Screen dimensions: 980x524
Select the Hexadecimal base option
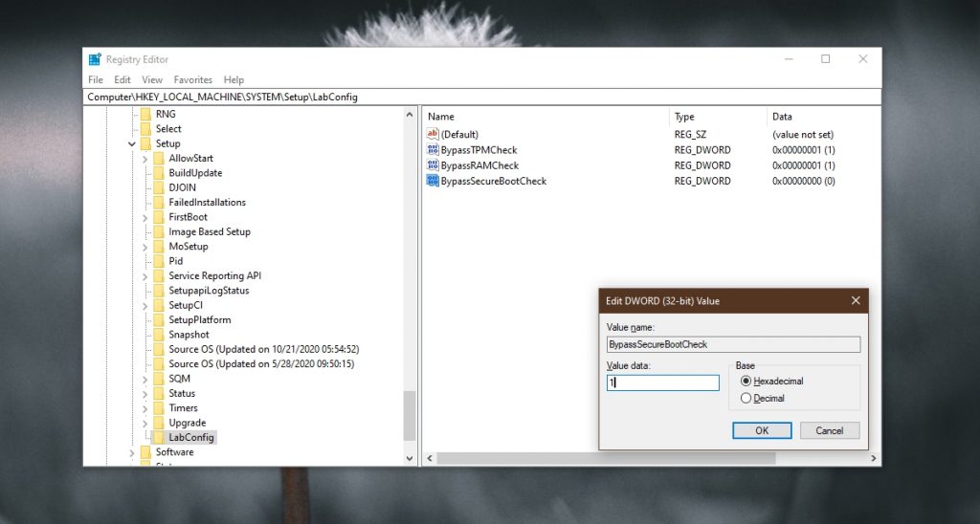click(746, 381)
